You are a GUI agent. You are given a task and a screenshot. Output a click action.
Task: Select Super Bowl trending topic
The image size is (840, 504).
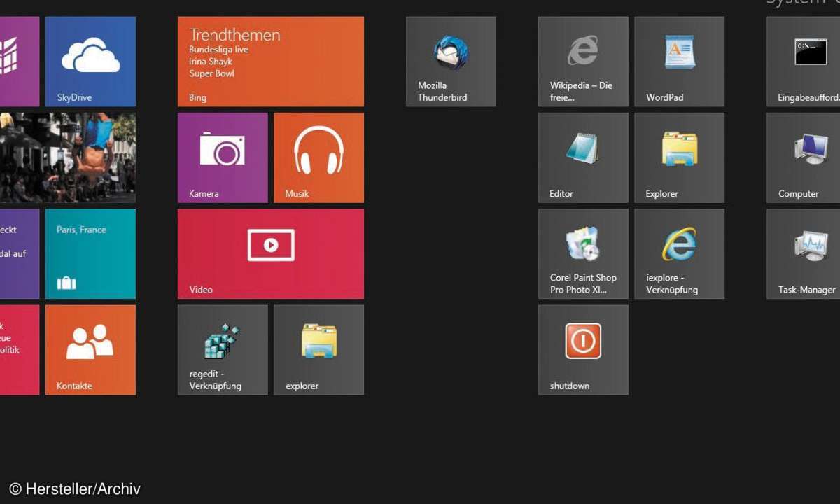[x=211, y=73]
